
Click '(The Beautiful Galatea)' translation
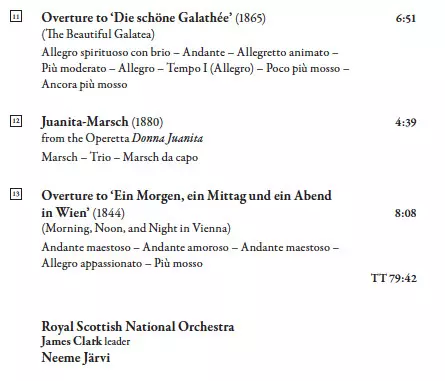(x=98, y=34)
